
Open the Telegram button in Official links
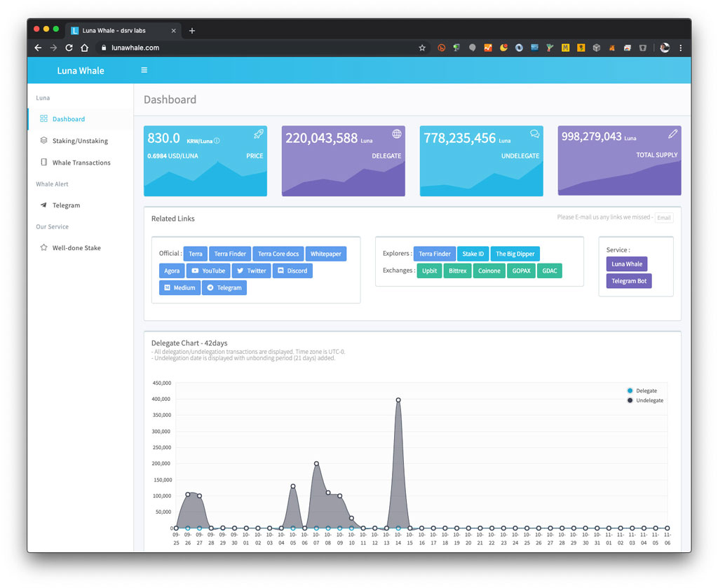coord(224,287)
